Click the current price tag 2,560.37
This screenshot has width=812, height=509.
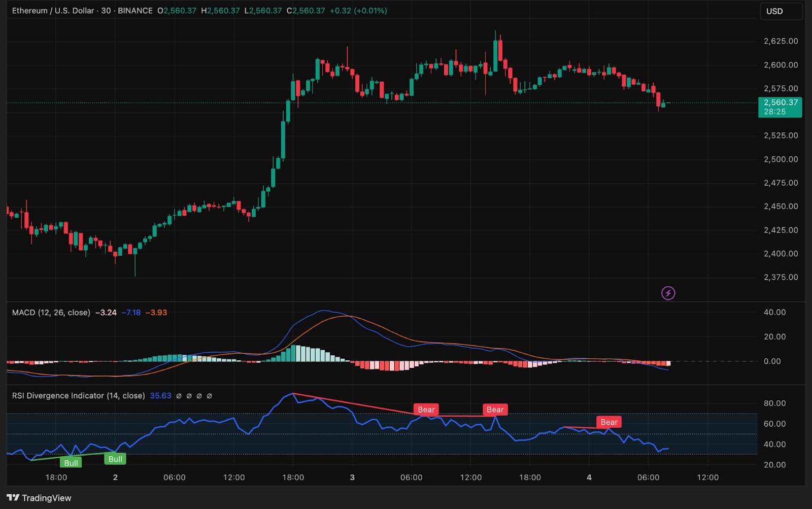(x=781, y=102)
